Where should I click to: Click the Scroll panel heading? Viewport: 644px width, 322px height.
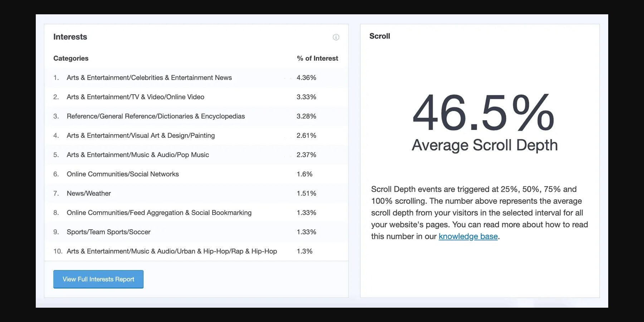(x=380, y=36)
